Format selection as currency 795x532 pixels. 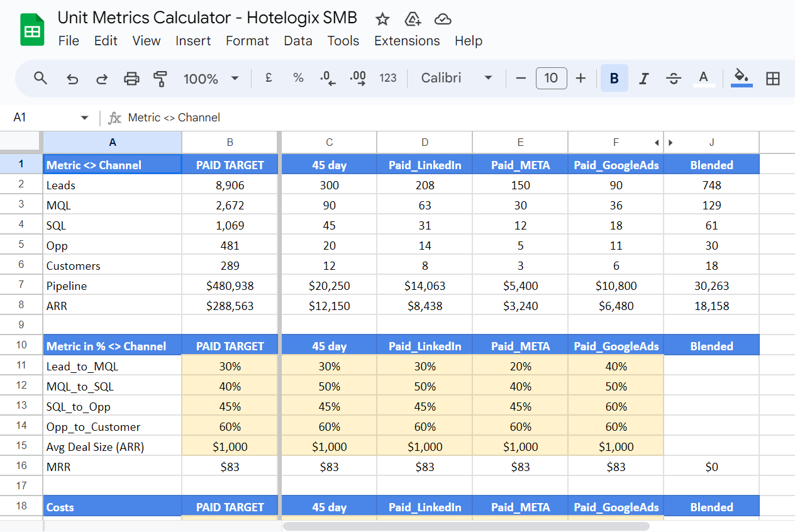269,78
